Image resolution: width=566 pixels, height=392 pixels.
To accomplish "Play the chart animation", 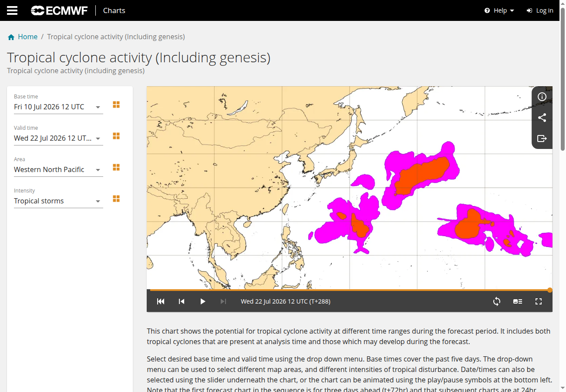I will point(202,301).
